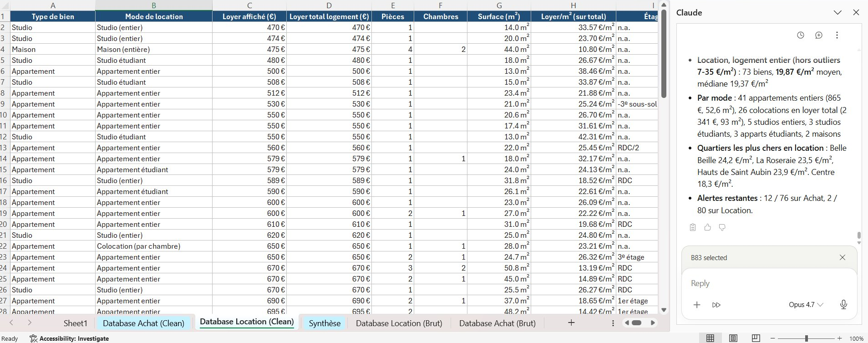Image resolution: width=868 pixels, height=343 pixels.
Task: Click the 'Pièces' header cell
Action: pos(393,16)
